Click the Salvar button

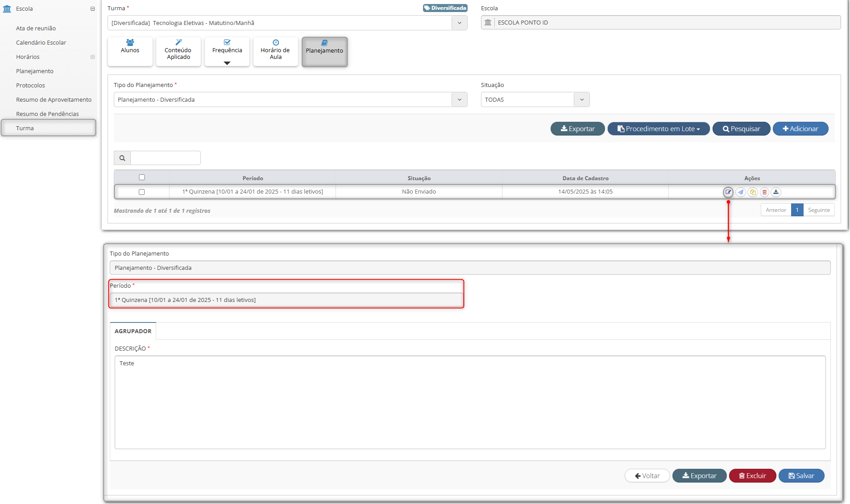coord(801,476)
